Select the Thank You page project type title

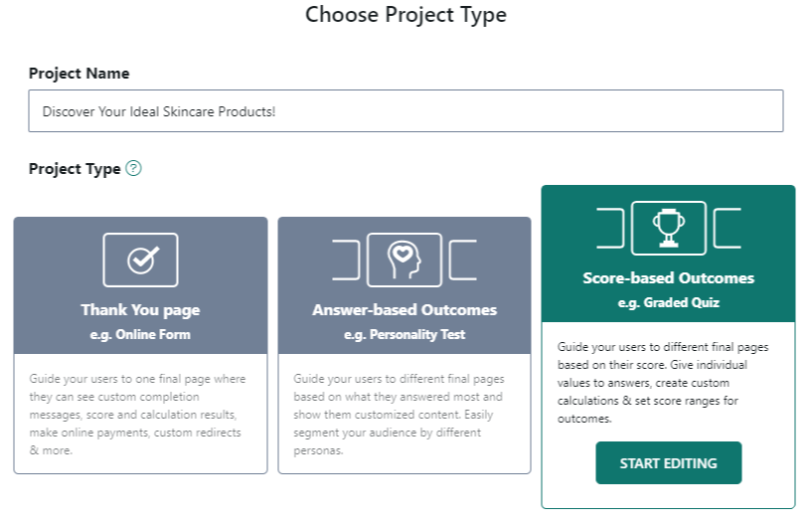(140, 309)
